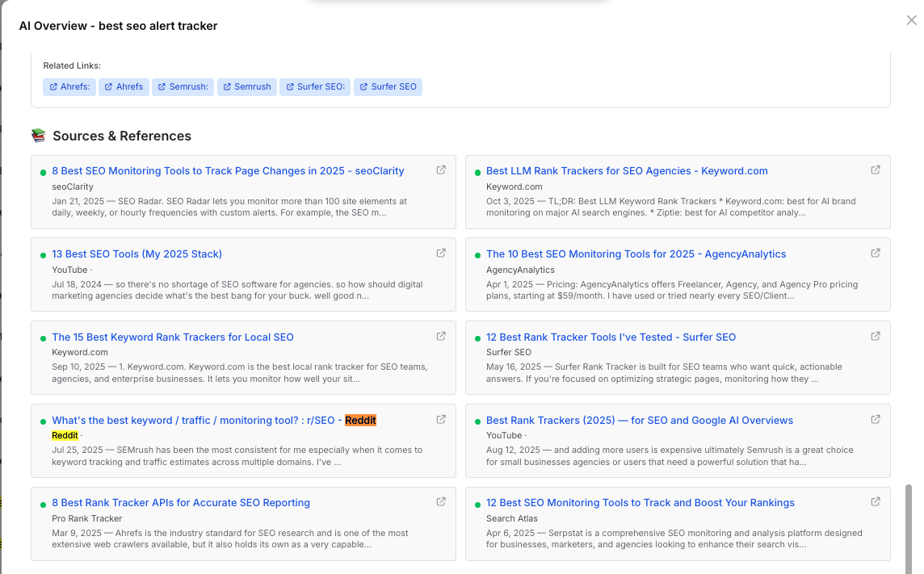
Task: Open external link icon on the YouTube 13 Best SEO Tools card
Action: click(x=441, y=253)
